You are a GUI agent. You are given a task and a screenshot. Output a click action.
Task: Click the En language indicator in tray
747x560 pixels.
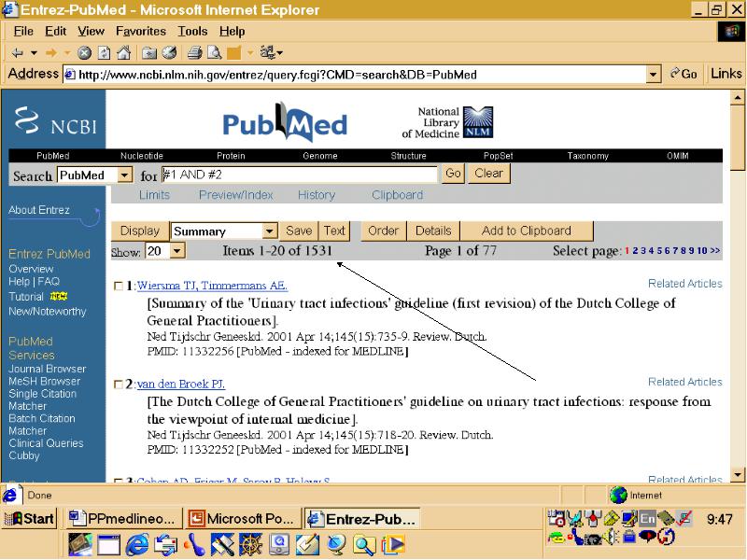(647, 518)
